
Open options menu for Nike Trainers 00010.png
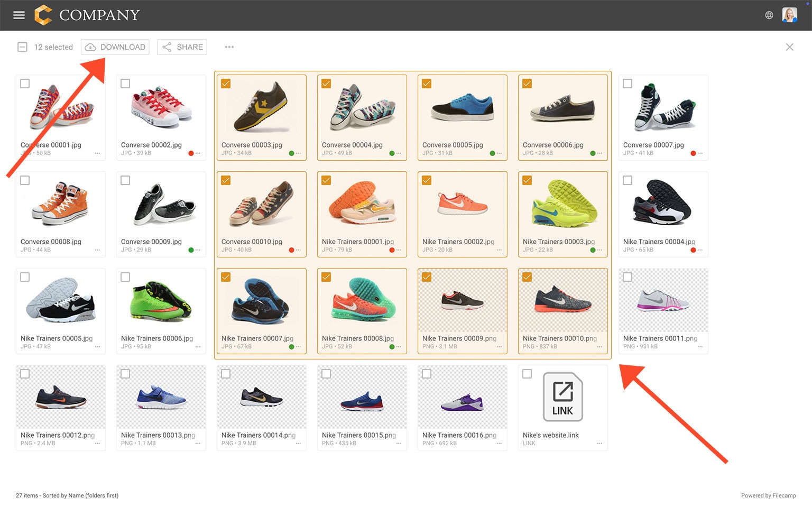[x=599, y=347]
